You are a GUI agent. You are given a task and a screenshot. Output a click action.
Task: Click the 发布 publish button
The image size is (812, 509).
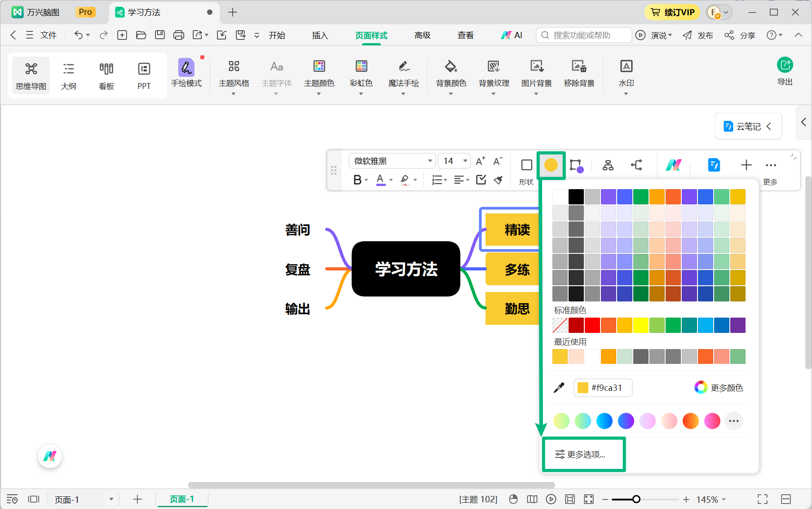point(698,35)
